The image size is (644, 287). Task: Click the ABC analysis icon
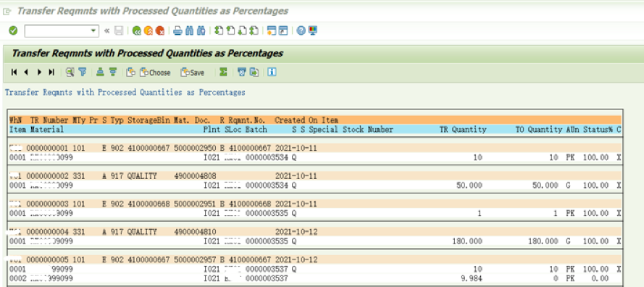242,72
